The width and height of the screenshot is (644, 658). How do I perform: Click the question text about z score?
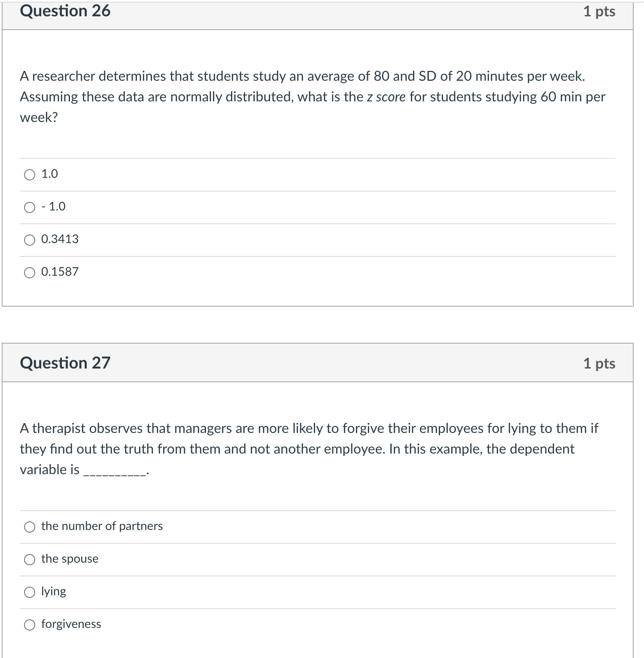click(x=301, y=97)
